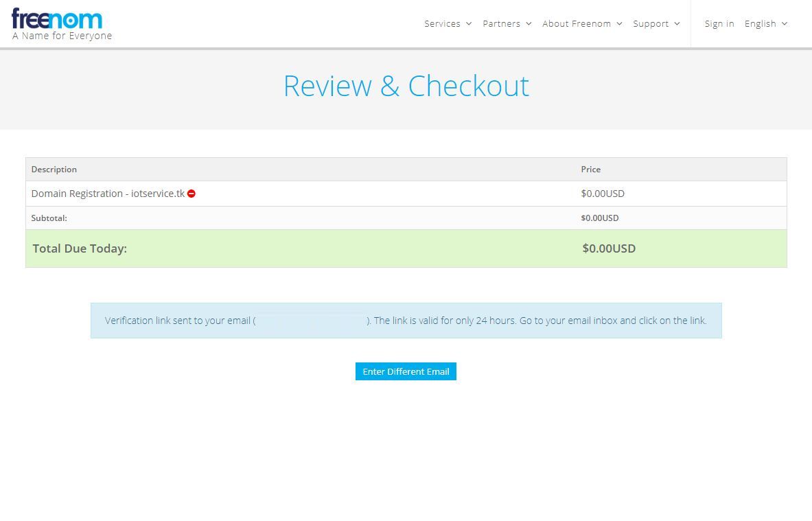Open the Support menu
Screen dimensions: 812x521
(651, 24)
